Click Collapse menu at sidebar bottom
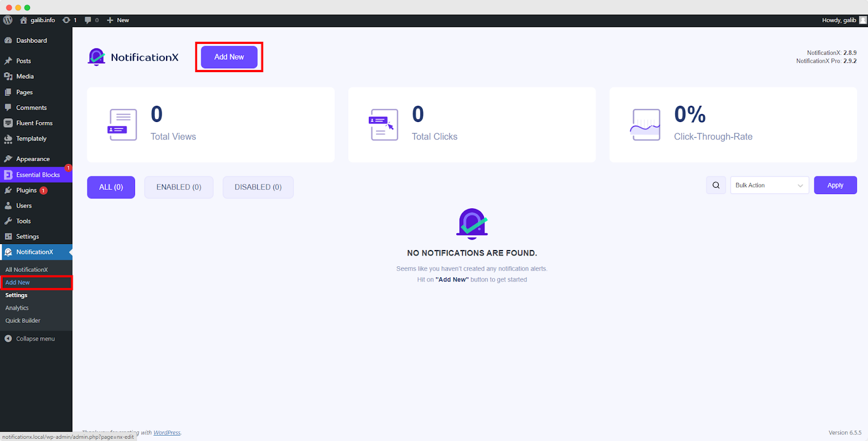 coord(36,338)
